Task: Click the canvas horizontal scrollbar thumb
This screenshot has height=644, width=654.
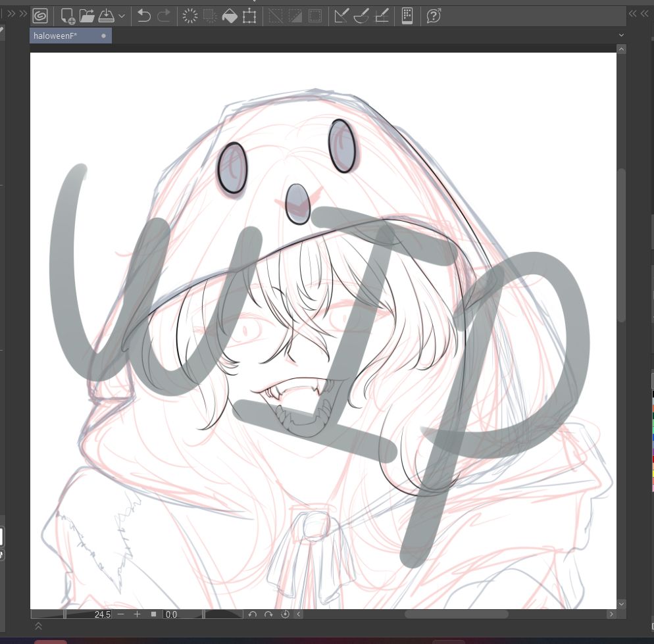Action: (x=457, y=614)
